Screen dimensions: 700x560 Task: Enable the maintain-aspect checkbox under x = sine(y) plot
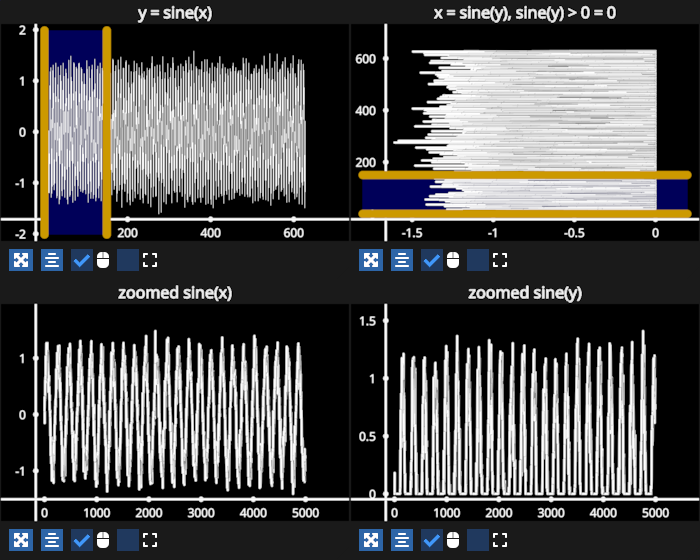coord(478,260)
